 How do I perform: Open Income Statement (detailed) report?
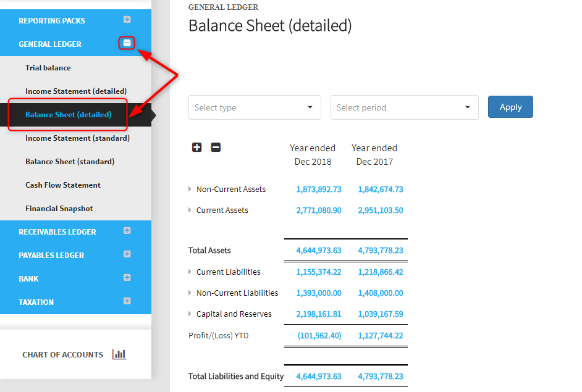click(x=76, y=91)
